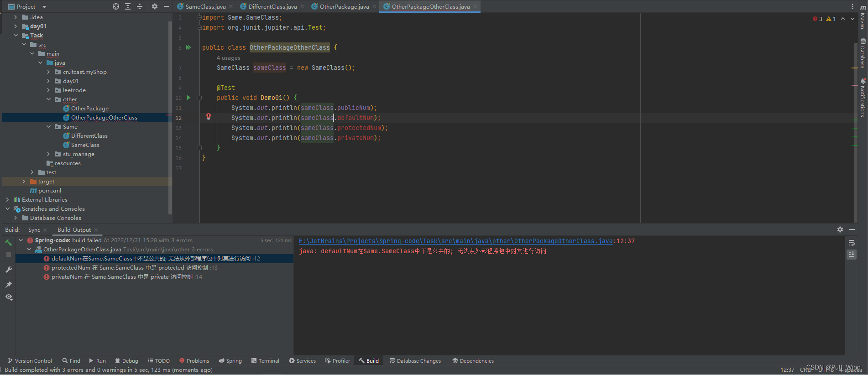Click the 4 usages inlay hint
868x375 pixels.
pos(228,58)
